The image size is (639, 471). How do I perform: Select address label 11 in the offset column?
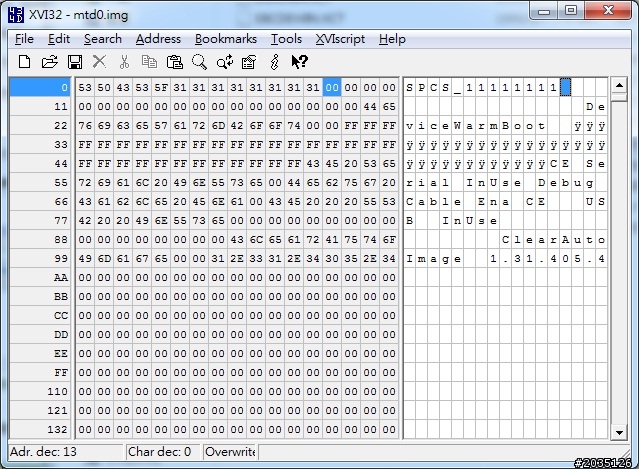pyautogui.click(x=40, y=106)
